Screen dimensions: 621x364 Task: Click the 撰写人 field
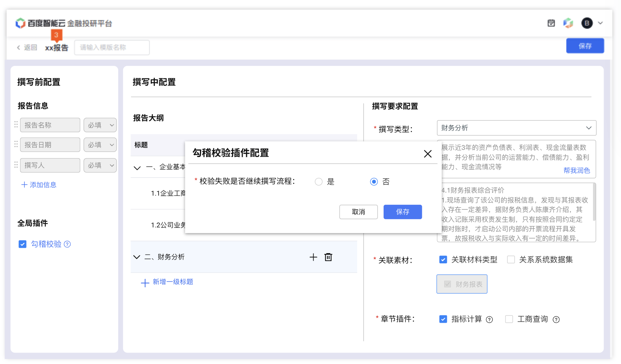pyautogui.click(x=50, y=165)
